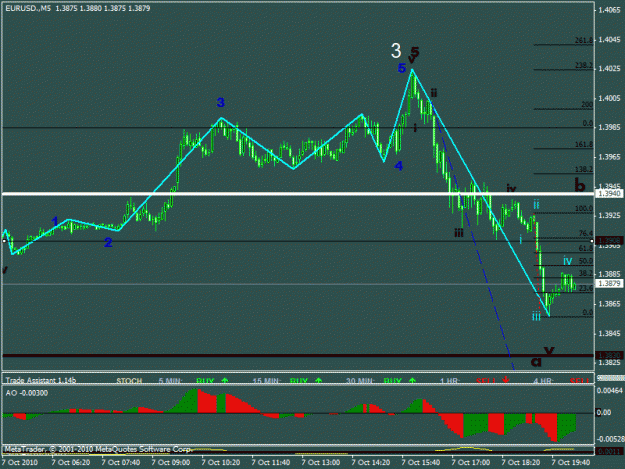Select the blue 3 wave label

pos(221,102)
